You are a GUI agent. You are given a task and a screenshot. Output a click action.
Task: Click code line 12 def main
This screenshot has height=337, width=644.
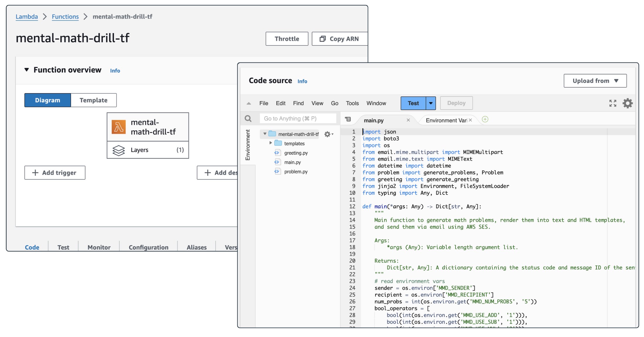[x=422, y=207]
